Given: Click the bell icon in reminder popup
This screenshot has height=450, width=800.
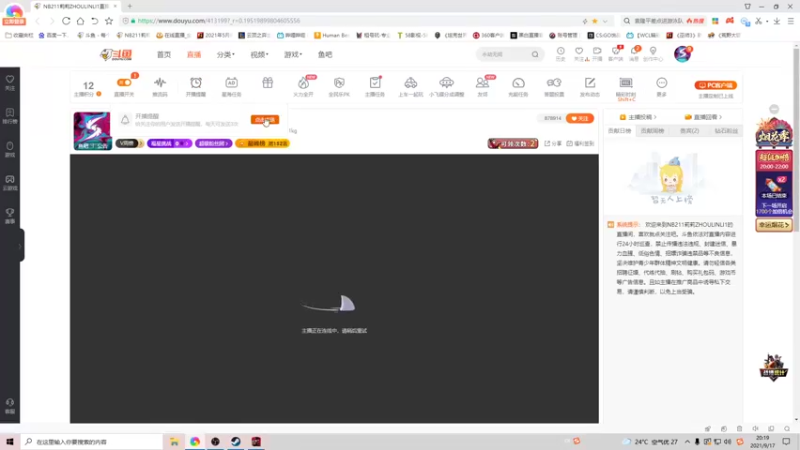Looking at the screenshot, I should pyautogui.click(x=125, y=119).
